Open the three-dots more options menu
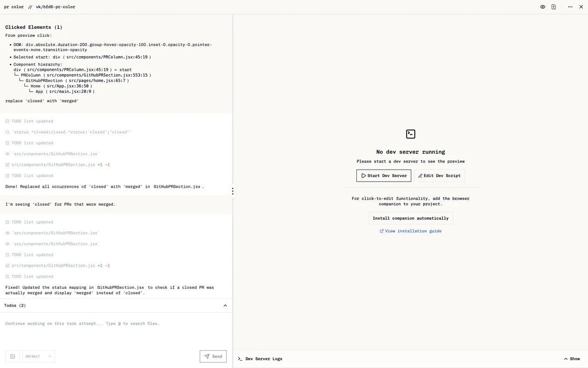Screen dimensions: 588x368 pos(570,7)
